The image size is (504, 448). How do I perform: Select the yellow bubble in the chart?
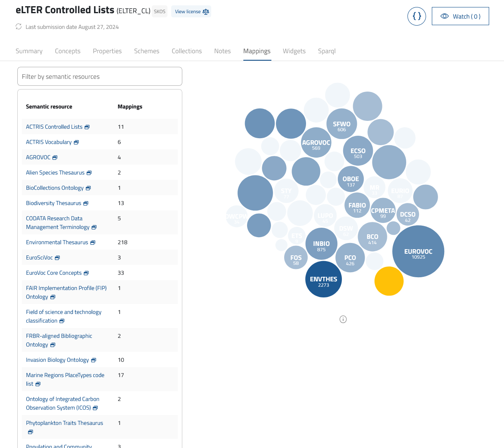click(389, 281)
